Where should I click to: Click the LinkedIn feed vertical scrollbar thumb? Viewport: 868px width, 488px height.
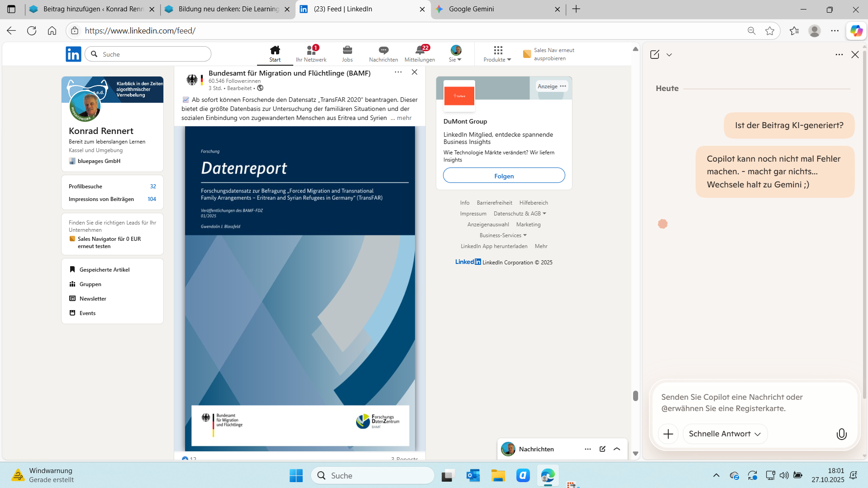click(635, 396)
